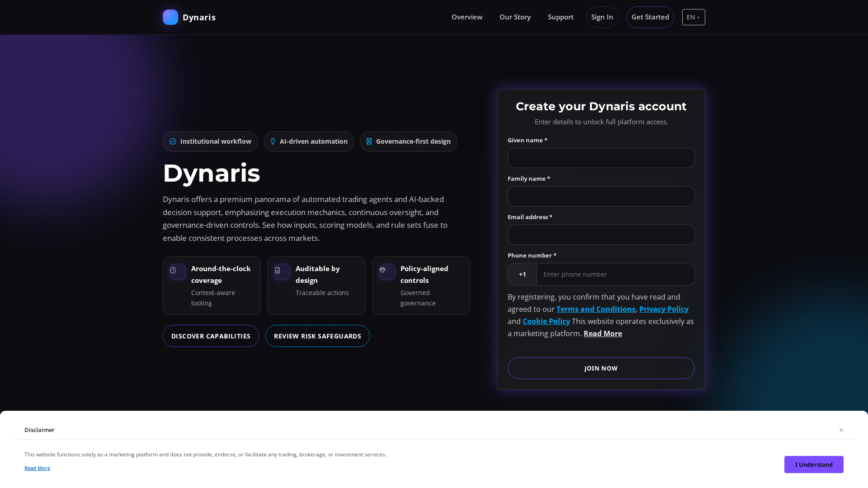Open the EN language selector
The width and height of the screenshot is (868, 488).
693,17
